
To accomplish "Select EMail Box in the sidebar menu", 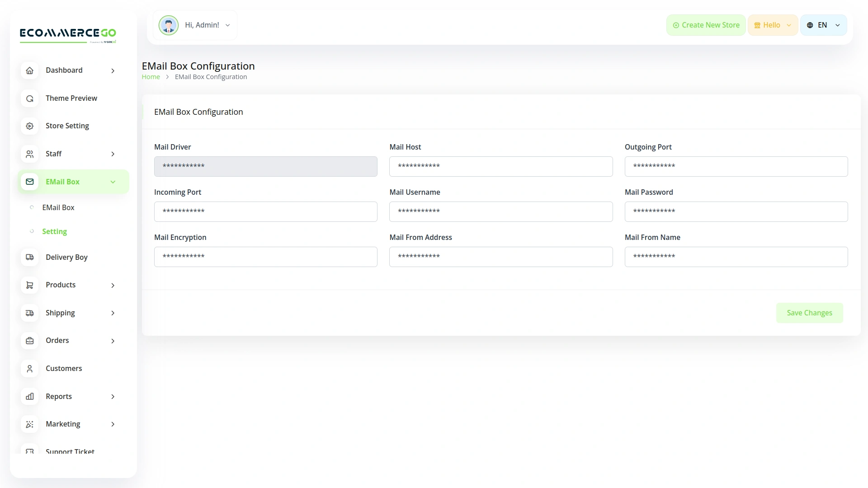I will [x=58, y=207].
